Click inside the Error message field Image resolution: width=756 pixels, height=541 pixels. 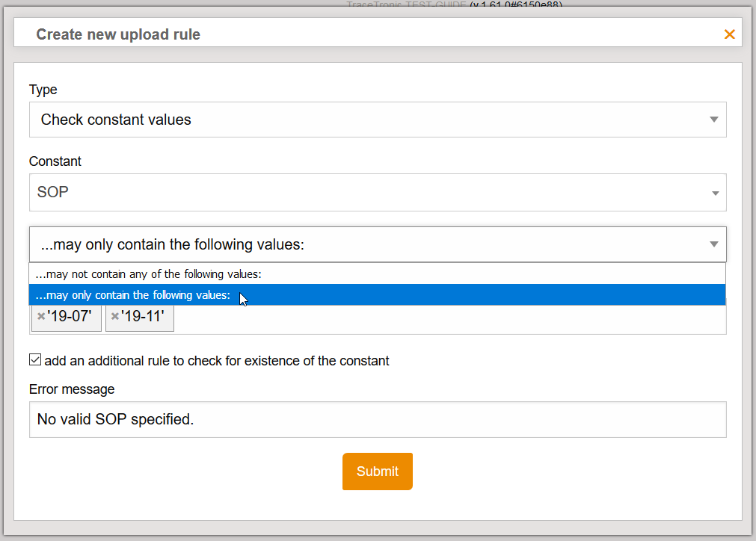click(374, 419)
